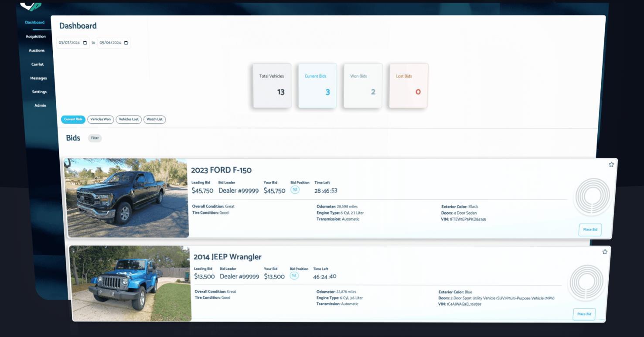Click the $45,750 leading bid amount
Screen dimensions: 644x337
[202, 191]
